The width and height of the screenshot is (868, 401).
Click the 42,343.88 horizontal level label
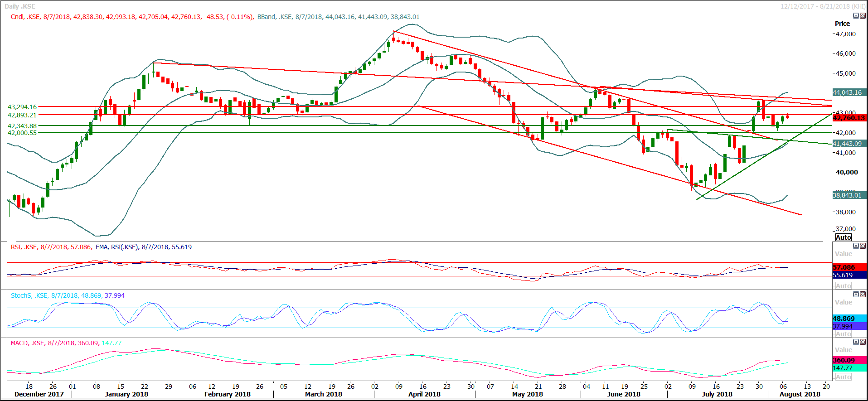pos(22,126)
